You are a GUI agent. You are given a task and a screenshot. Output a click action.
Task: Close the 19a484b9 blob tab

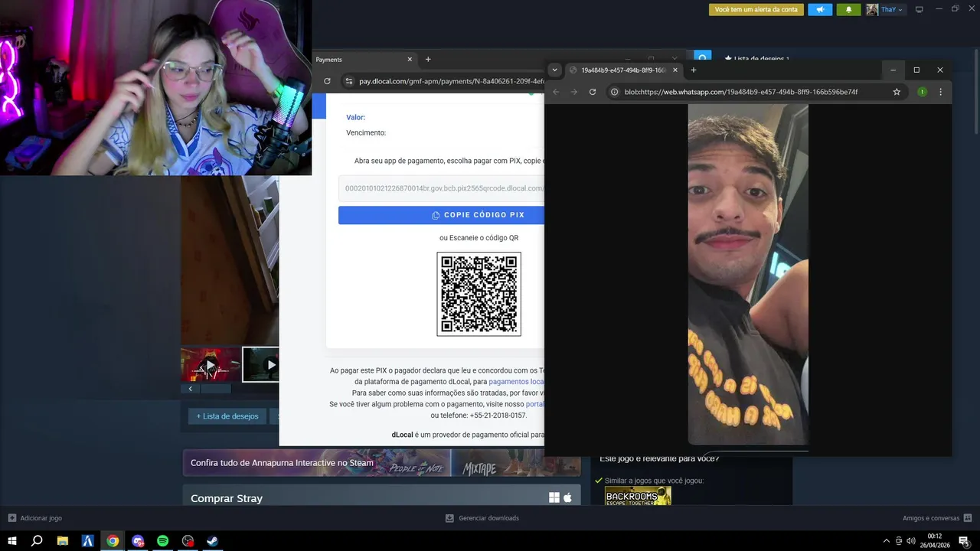click(x=675, y=70)
